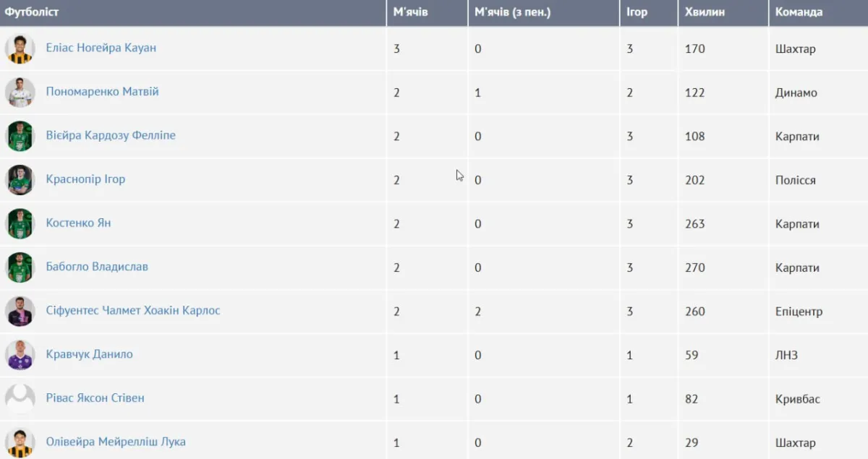Click penalty goals value 1 for Пономаренко
868x459 pixels.
coord(477,93)
